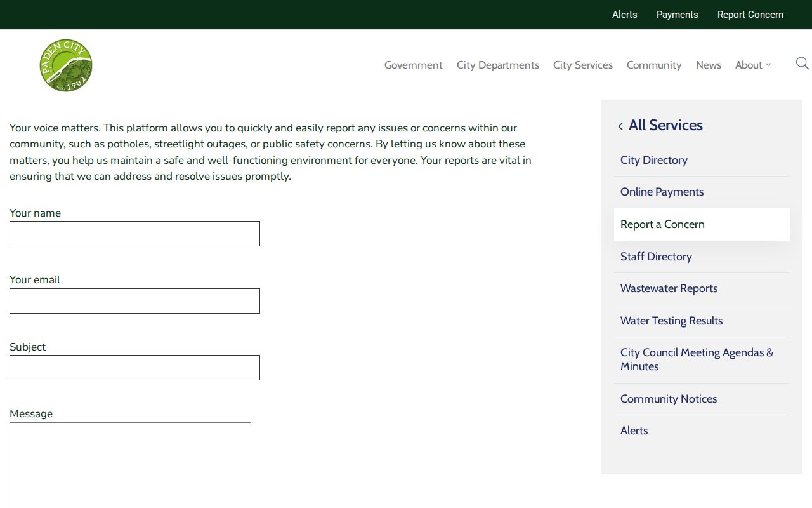
Task: Expand the About dropdown menu
Action: (x=753, y=65)
